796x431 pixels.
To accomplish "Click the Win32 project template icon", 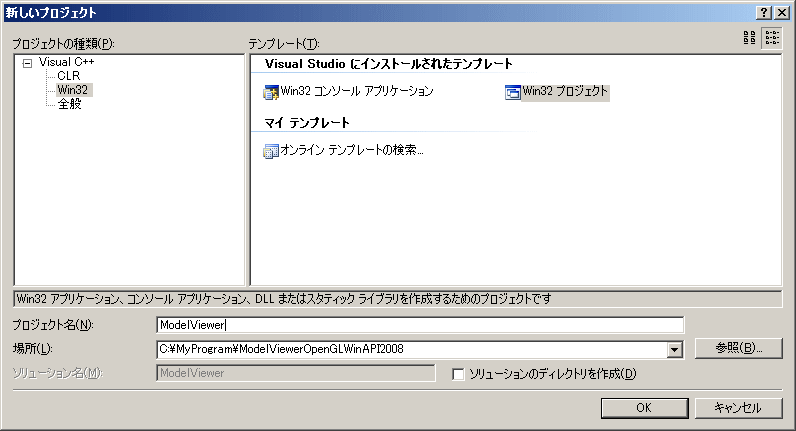I will click(x=513, y=92).
